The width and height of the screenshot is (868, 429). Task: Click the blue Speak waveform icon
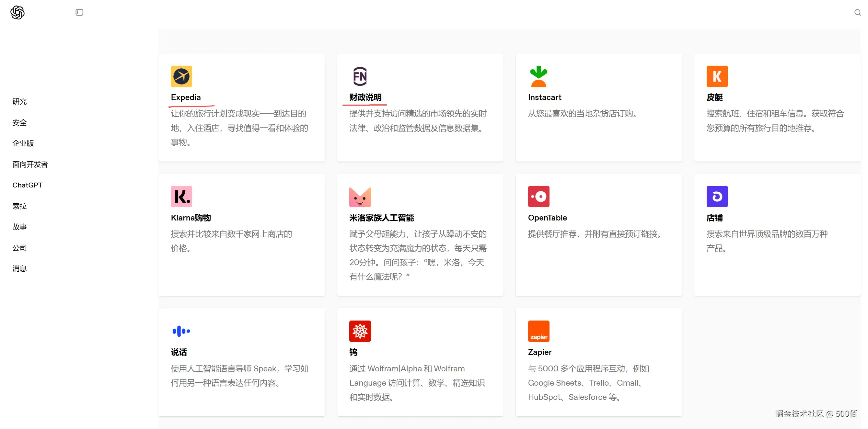pyautogui.click(x=181, y=331)
